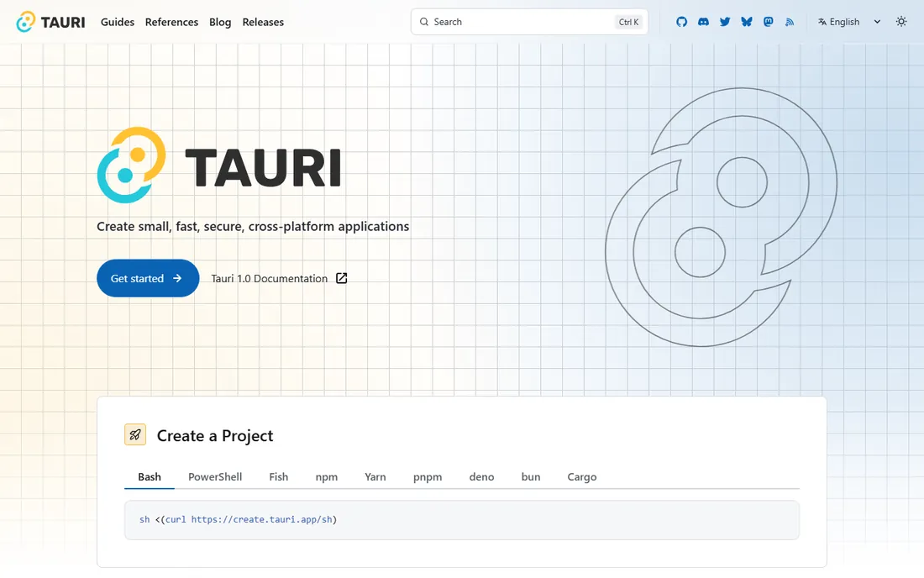Click the large TAURI hero logo
Image resolution: width=924 pixels, height=578 pixels.
218,166
